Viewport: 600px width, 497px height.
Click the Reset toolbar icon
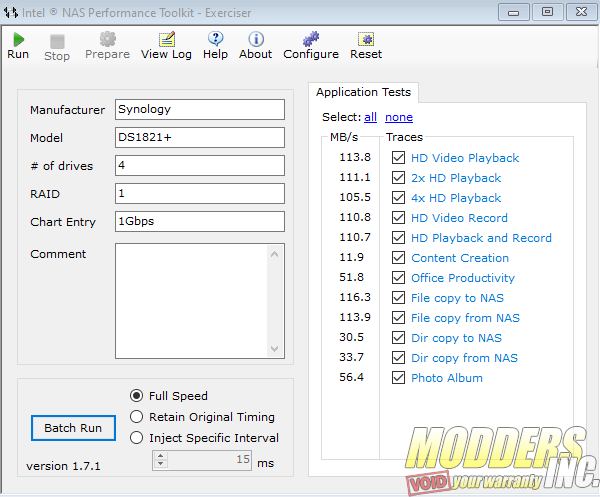click(x=366, y=39)
